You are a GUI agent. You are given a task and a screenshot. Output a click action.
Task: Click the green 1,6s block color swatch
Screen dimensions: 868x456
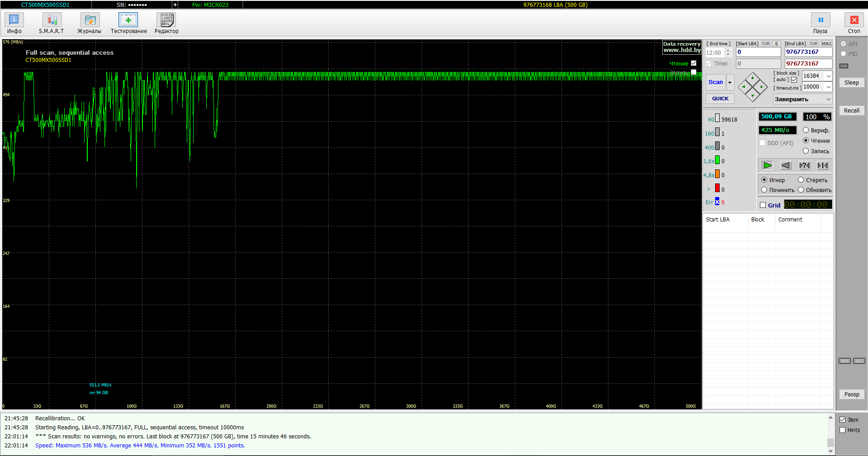click(x=717, y=160)
